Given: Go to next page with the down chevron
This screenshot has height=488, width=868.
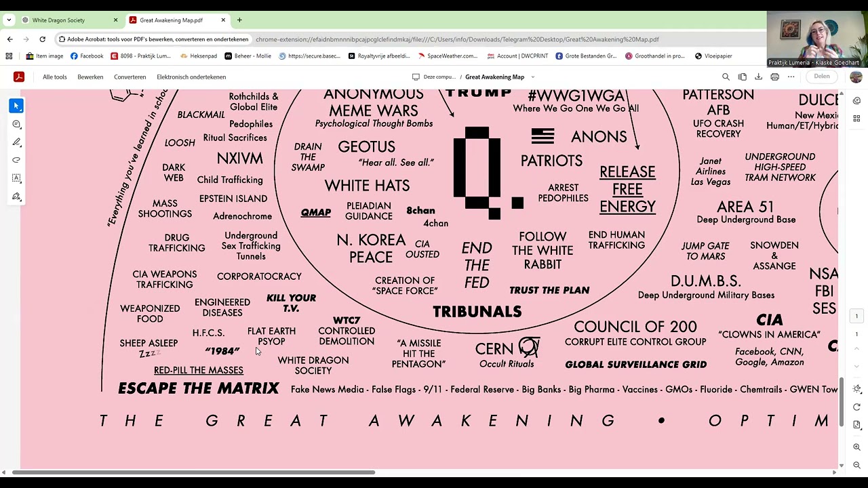Looking at the screenshot, I should click(856, 367).
